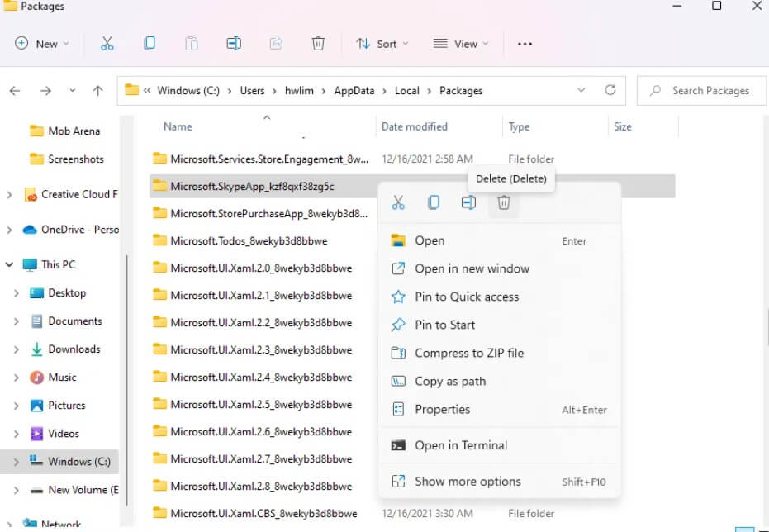The height and width of the screenshot is (532, 769).
Task: Click the AppData breadcrumb segment
Action: click(x=354, y=91)
